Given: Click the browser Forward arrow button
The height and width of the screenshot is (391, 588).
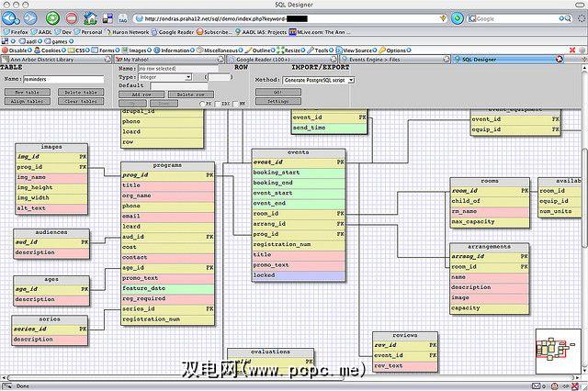Looking at the screenshot, I should [30, 17].
